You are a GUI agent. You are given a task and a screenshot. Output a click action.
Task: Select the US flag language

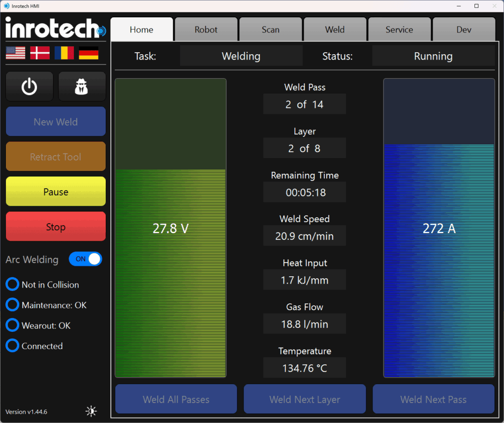point(15,53)
